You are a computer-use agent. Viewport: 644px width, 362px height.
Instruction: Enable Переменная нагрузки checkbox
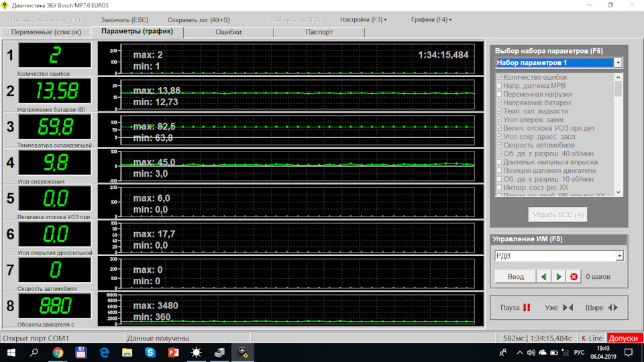coord(499,94)
